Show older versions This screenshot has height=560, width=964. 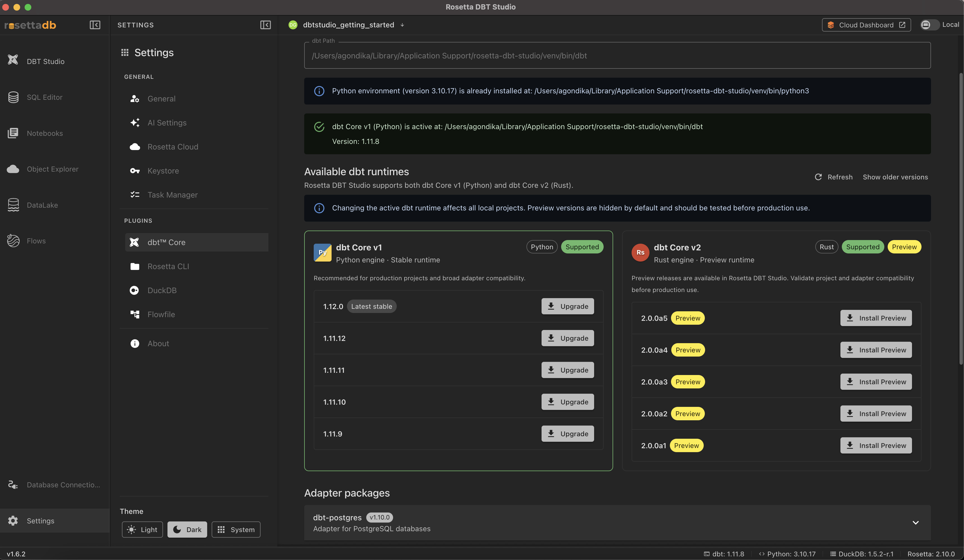895,177
